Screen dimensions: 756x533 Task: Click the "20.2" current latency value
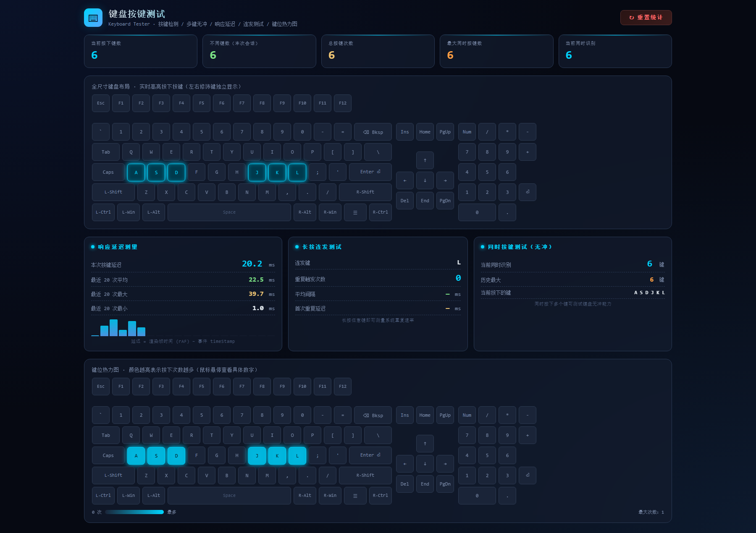coord(252,264)
